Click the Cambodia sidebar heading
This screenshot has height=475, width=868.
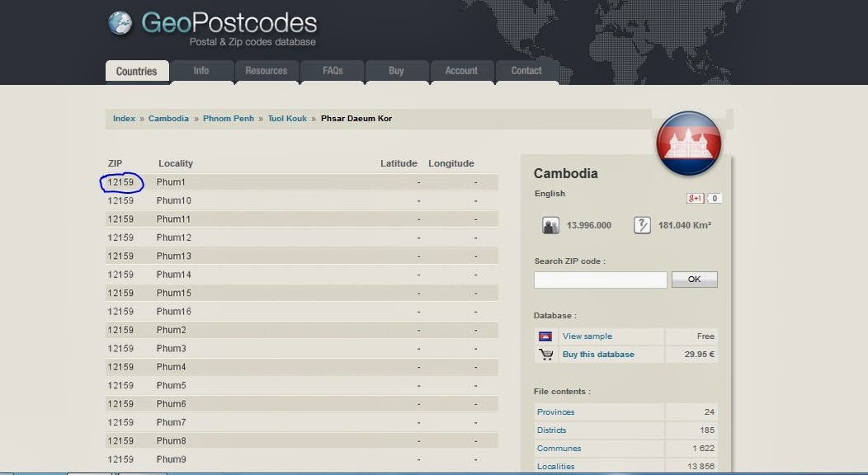click(x=566, y=174)
